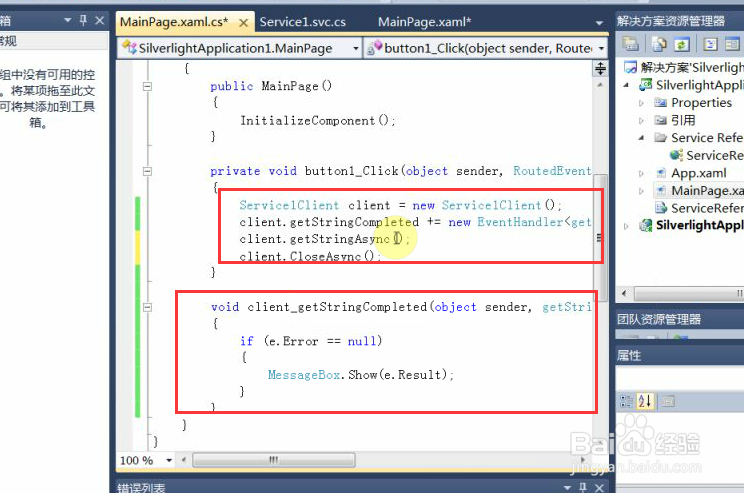Open the error list panel position menu
Viewport: 744px width, 493px height.
tap(567, 488)
